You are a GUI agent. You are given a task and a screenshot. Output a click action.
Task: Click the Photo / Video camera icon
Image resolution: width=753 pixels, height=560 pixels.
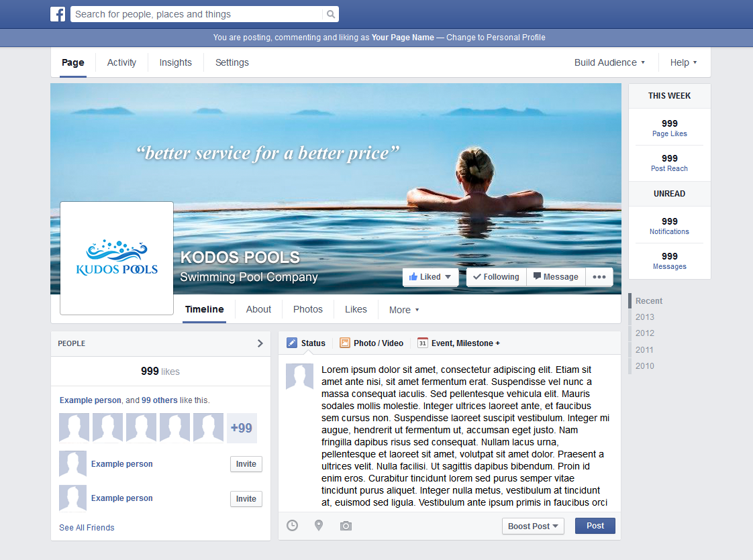[x=344, y=343]
